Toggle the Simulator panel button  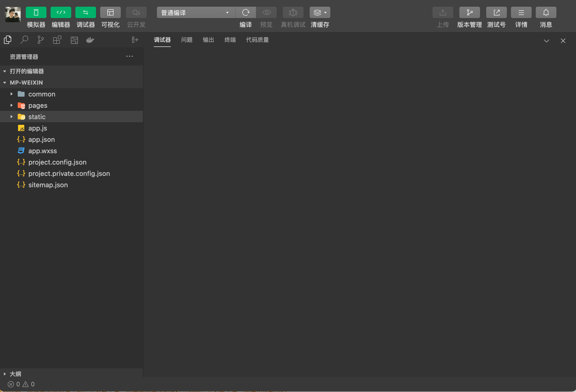pos(36,12)
